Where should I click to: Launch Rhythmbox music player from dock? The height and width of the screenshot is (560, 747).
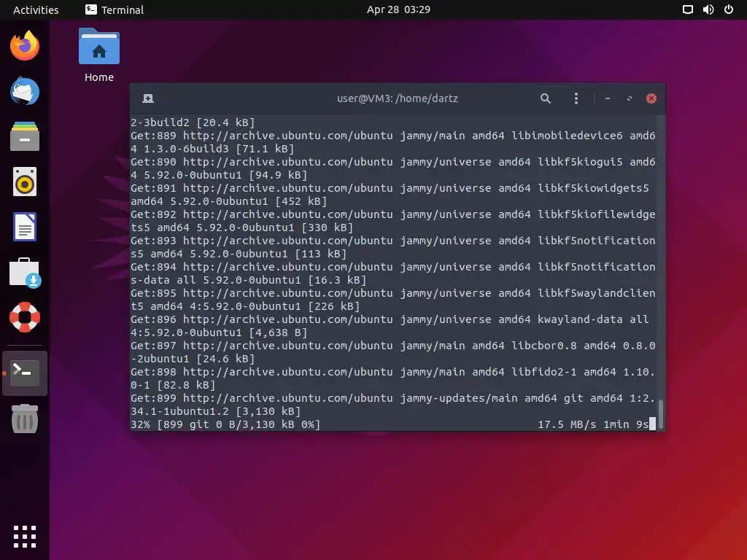tap(25, 182)
